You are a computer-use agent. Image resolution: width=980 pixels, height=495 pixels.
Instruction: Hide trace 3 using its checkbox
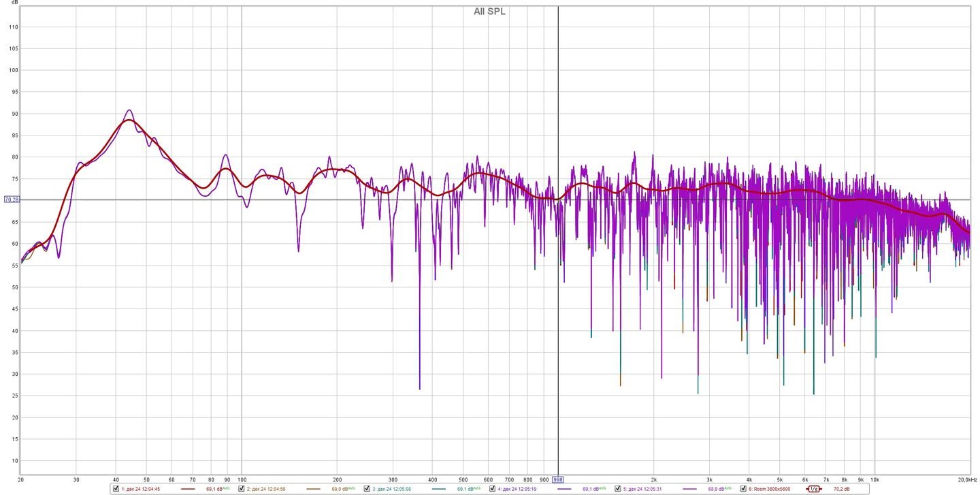coord(367,489)
